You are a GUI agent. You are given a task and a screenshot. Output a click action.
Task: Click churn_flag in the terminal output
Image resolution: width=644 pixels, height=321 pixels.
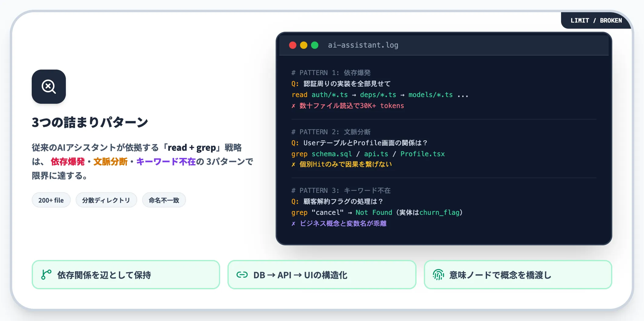(439, 212)
